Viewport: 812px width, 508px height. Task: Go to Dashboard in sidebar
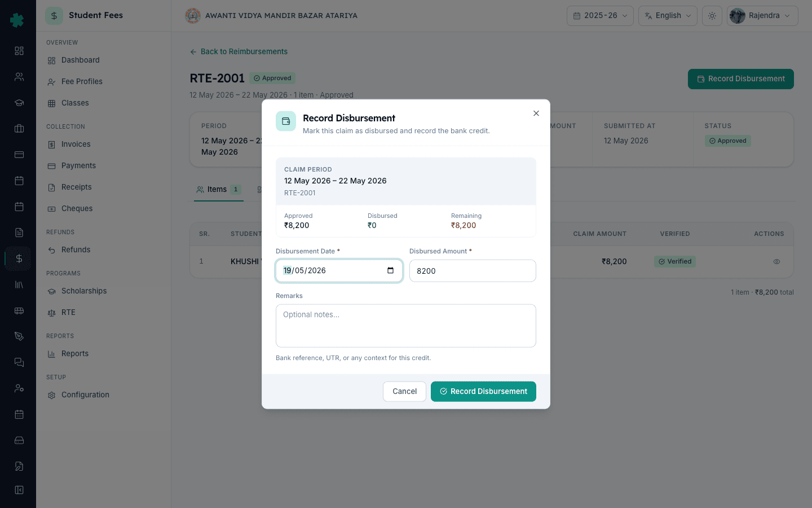point(103,60)
